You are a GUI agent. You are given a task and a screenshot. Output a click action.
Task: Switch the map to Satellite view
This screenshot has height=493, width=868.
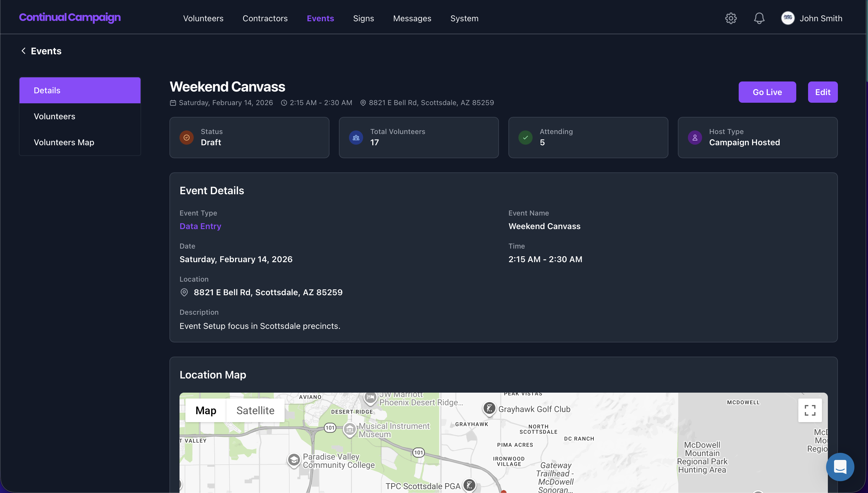click(x=255, y=410)
